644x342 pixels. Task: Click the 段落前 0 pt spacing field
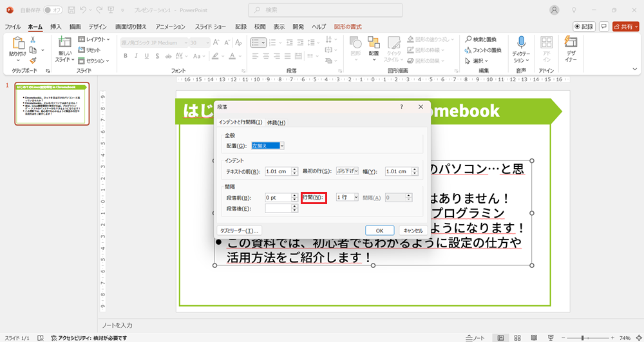[x=278, y=198]
